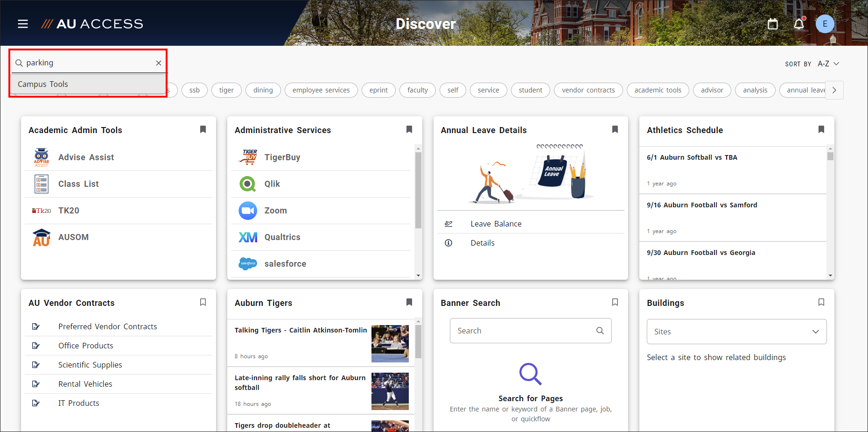Screen dimensions: 868x432
Task: Expand the Sites dropdown in Buildings
Action: (x=736, y=332)
